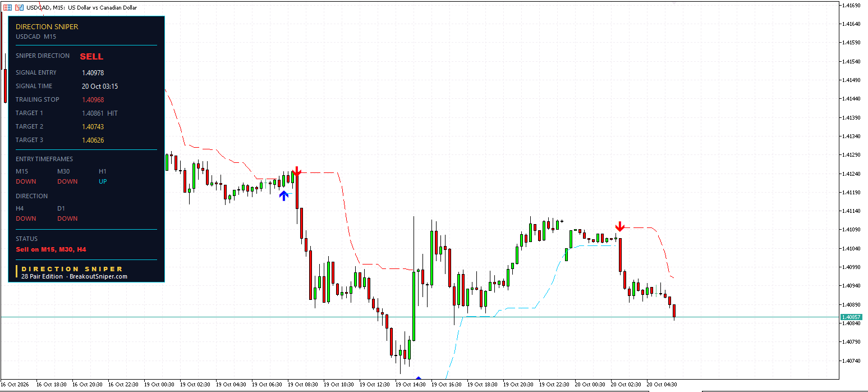This screenshot has width=868, height=392.
Task: Click time axis label 19 Oct 22:30
Action: click(555, 385)
